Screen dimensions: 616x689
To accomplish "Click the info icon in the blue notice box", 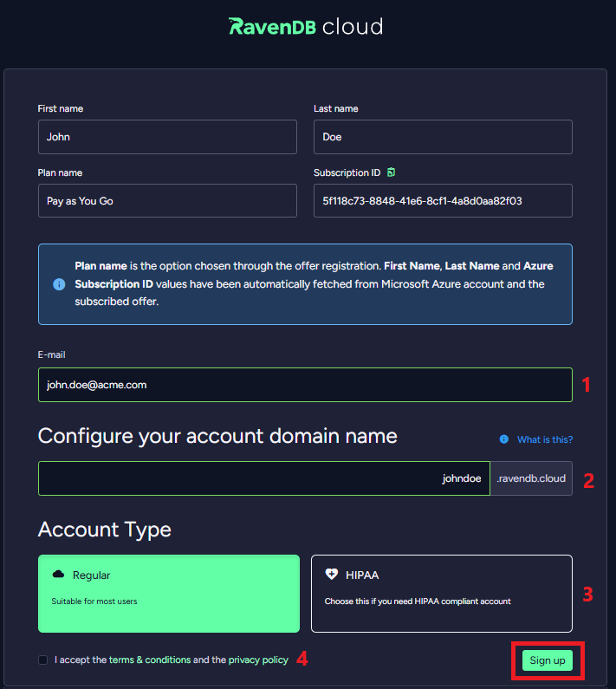I will click(59, 284).
